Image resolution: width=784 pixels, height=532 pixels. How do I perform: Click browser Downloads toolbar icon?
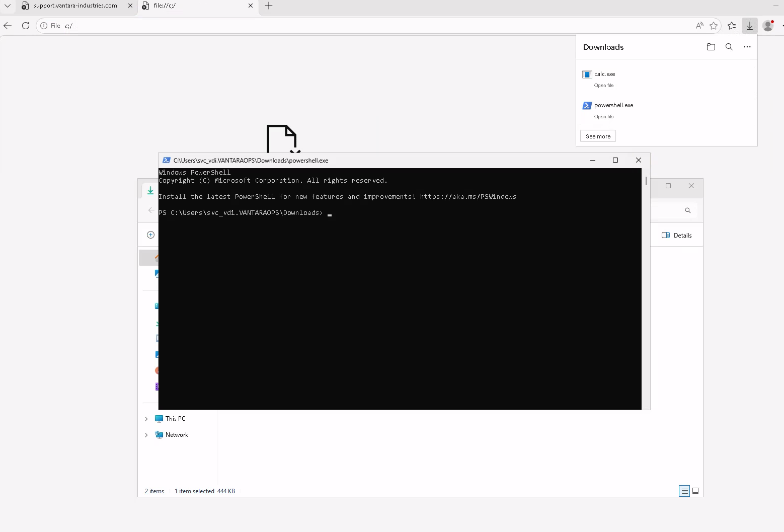tap(749, 26)
